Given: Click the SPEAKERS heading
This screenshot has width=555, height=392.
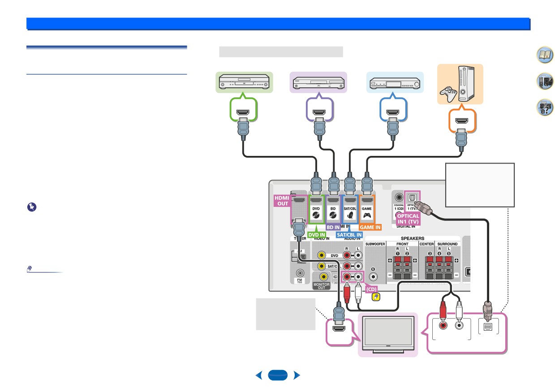Looking at the screenshot, I should pos(413,238).
